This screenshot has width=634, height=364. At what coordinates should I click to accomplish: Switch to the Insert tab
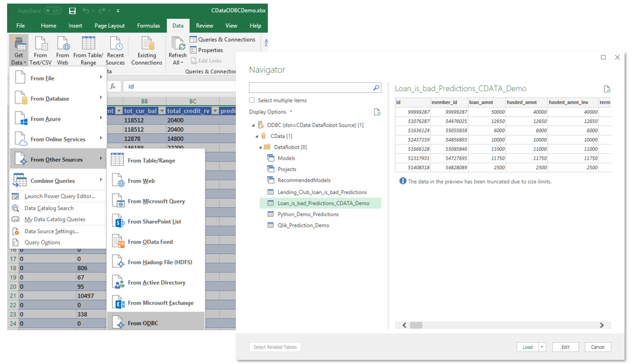pos(75,25)
